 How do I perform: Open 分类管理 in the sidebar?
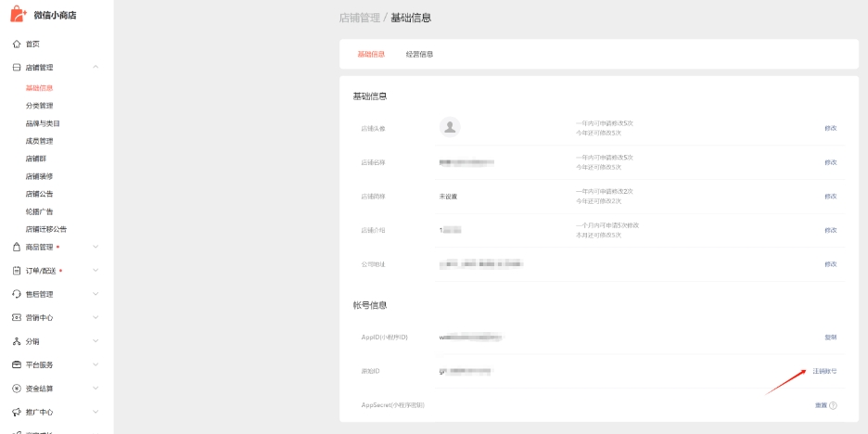39,106
